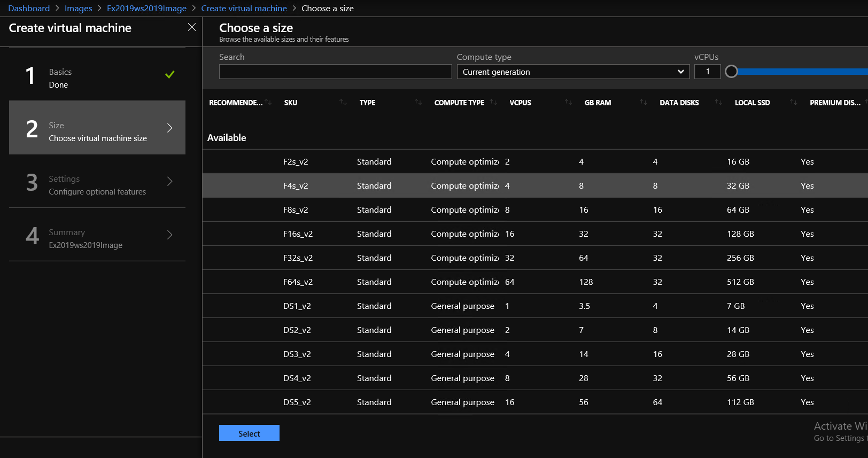
Task: Click the vCPUs slider handle
Action: 731,72
